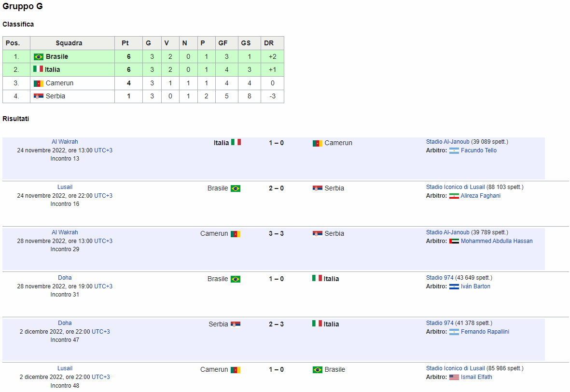570x392 pixels.
Task: Open the Doha link for Incontro 47
Action: [x=65, y=323]
